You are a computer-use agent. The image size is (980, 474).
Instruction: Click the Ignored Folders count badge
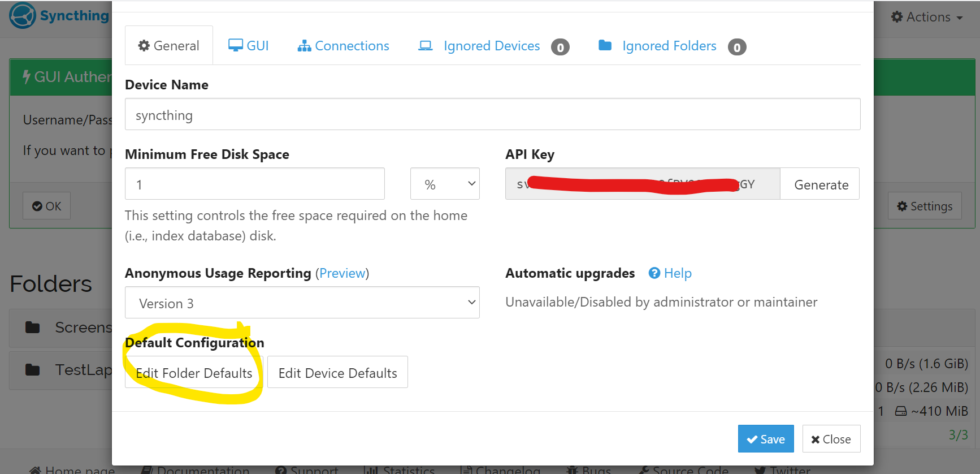click(x=737, y=47)
